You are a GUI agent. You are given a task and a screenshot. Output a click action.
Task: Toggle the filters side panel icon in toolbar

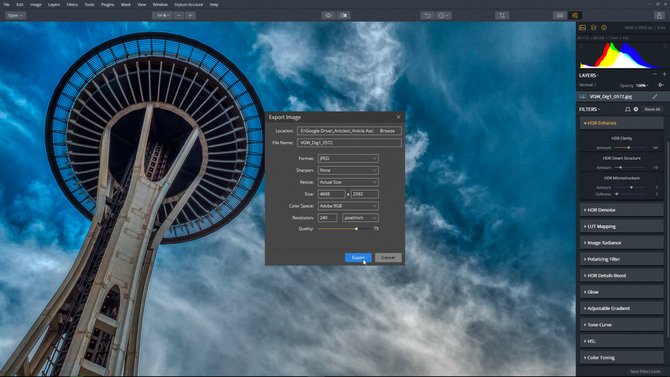575,15
